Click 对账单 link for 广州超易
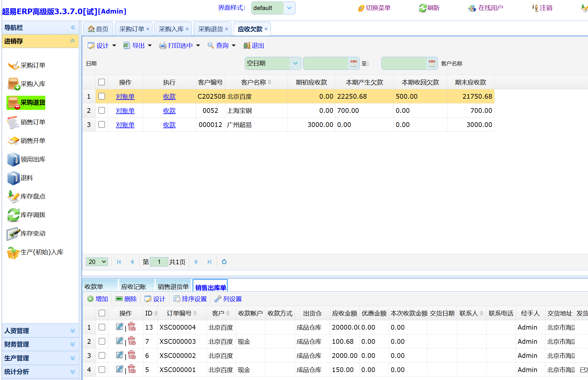This screenshot has height=380, width=588. [x=125, y=125]
